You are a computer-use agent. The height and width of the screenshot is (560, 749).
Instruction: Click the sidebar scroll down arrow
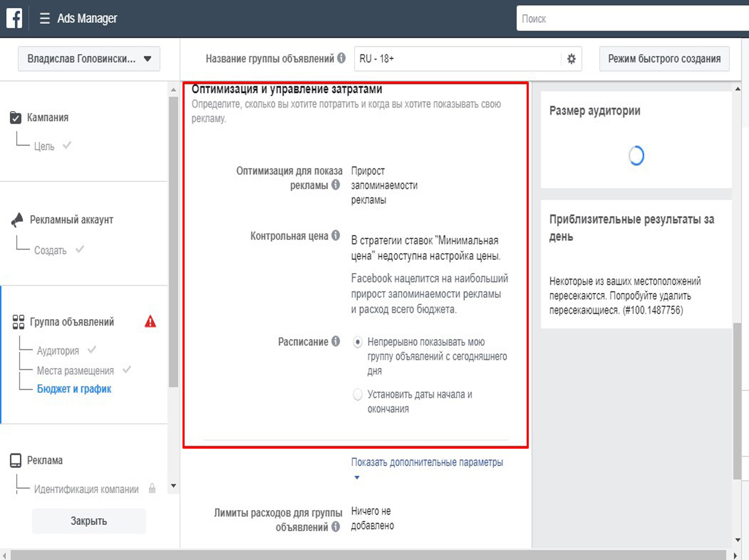click(x=174, y=486)
